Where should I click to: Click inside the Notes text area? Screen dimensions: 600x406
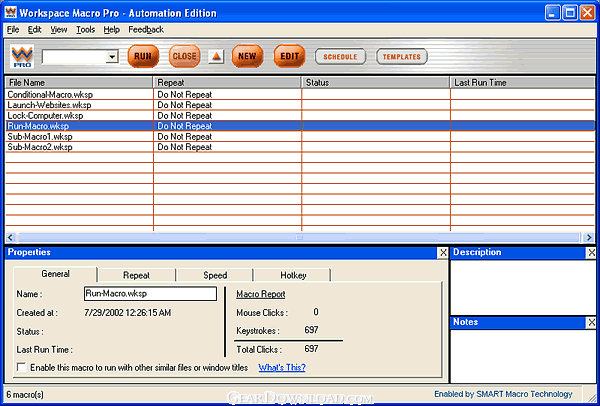pyautogui.click(x=523, y=356)
